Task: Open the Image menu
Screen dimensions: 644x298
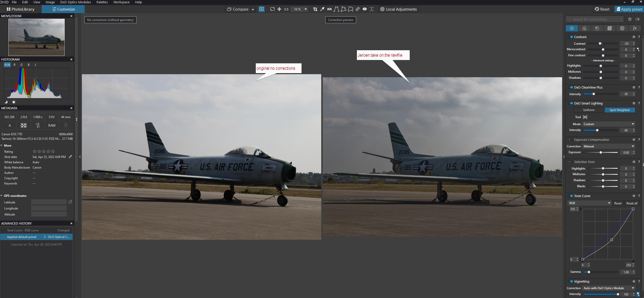Action: (50, 2)
